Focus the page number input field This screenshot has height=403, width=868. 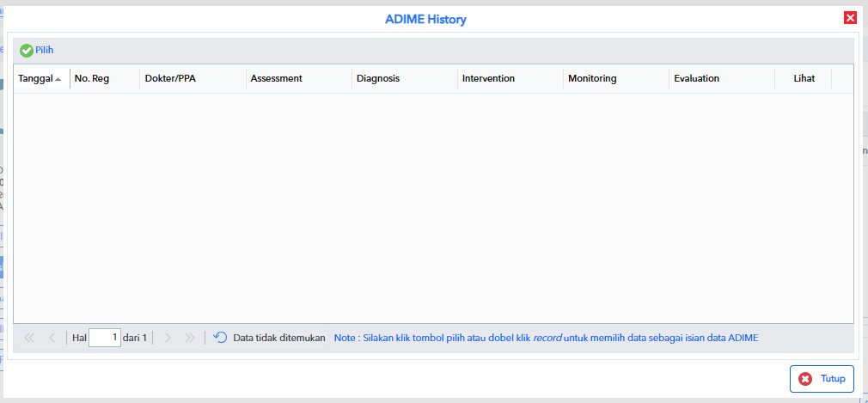(x=105, y=338)
